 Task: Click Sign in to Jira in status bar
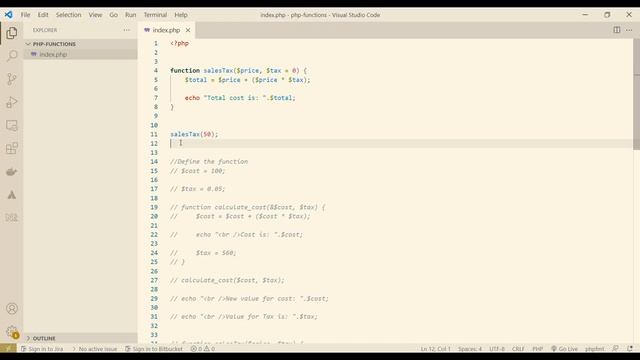click(x=42, y=349)
